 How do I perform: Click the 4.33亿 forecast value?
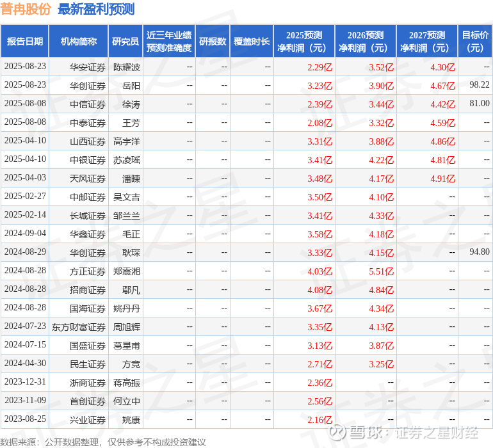click(x=381, y=215)
